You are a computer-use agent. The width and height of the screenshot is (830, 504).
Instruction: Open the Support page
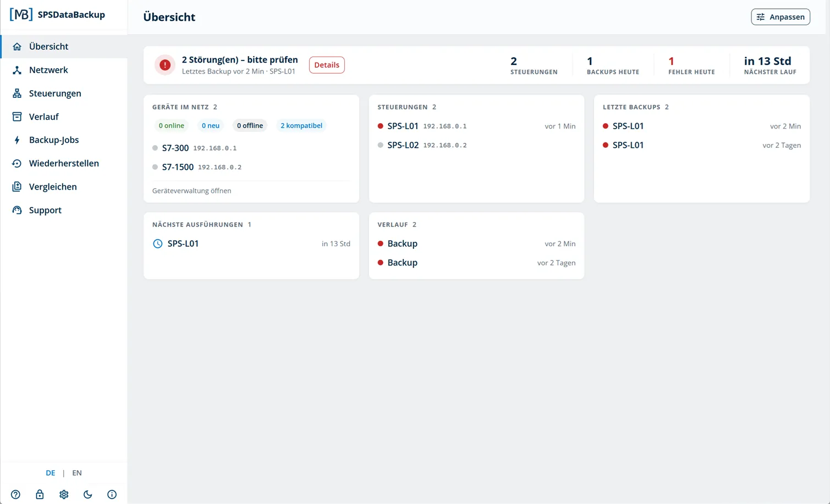64,210
